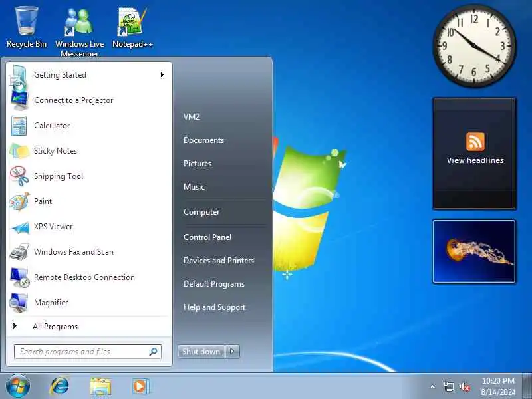Click the search magnifying glass icon

click(154, 352)
